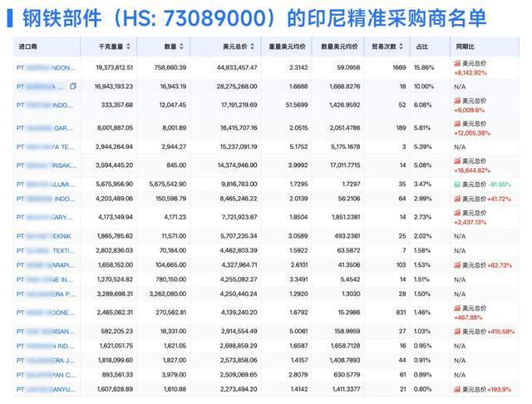The width and height of the screenshot is (532, 404).
Task: Click the weight value 893,561.33
Action: point(117,375)
